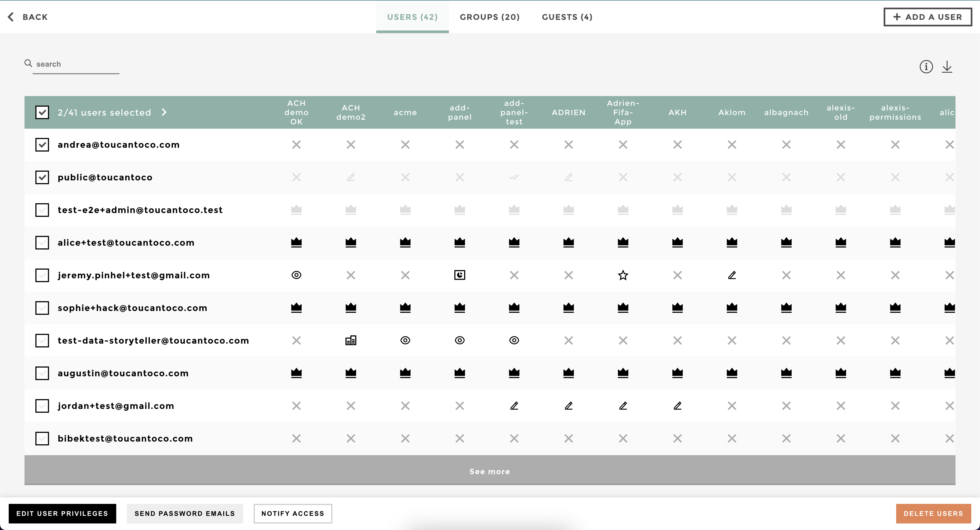
Task: Click the Edit User Privileges button
Action: [x=62, y=513]
